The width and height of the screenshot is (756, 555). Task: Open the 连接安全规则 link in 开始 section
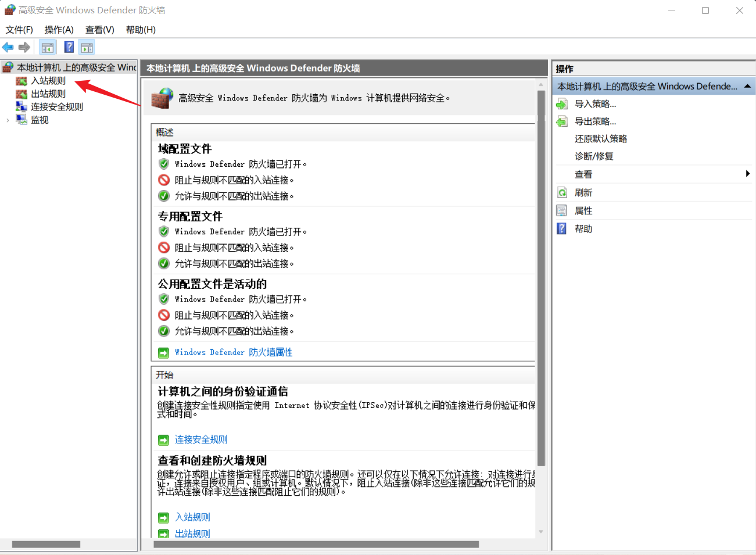(x=201, y=439)
